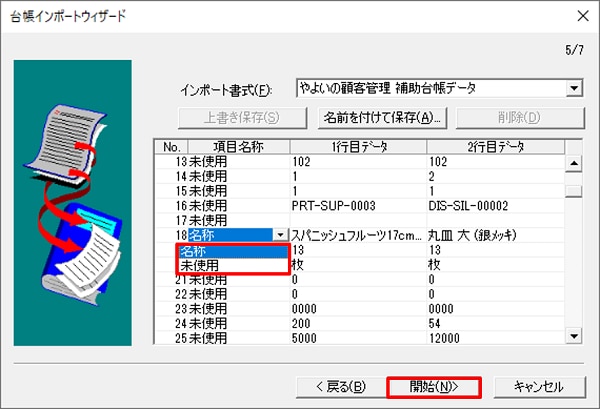Click 12000 cell in row 25
The height and width of the screenshot is (409, 600).
[496, 338]
